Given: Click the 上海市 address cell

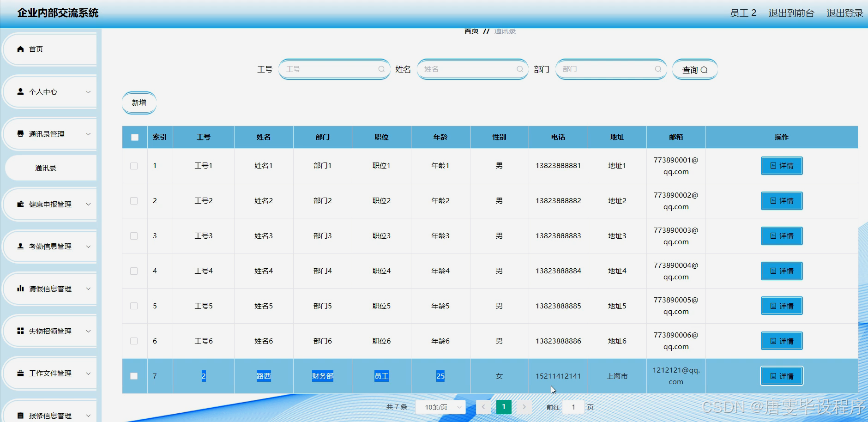Looking at the screenshot, I should click(617, 376).
